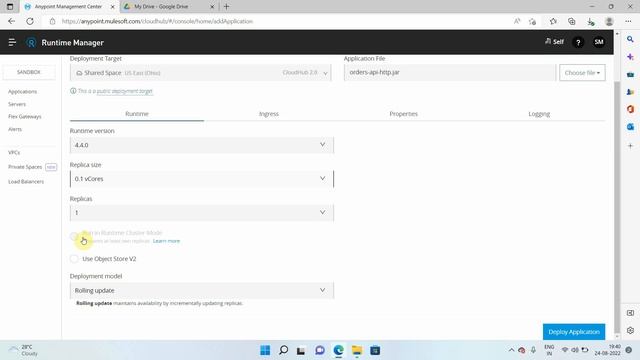Switch to the Runtime tab
This screenshot has width=640, height=360.
click(137, 114)
